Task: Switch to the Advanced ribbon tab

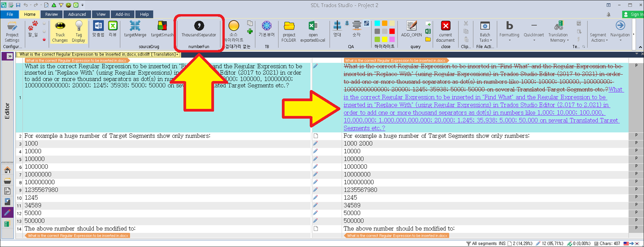Action: [x=77, y=14]
